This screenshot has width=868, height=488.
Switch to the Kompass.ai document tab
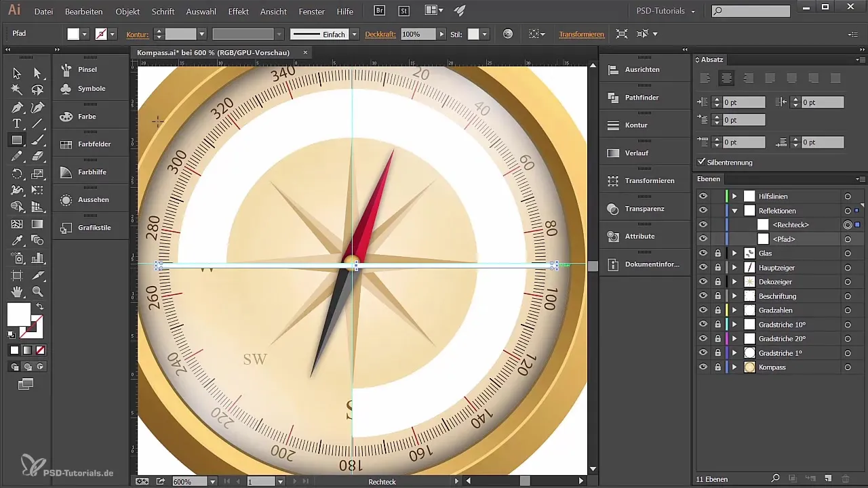[213, 52]
